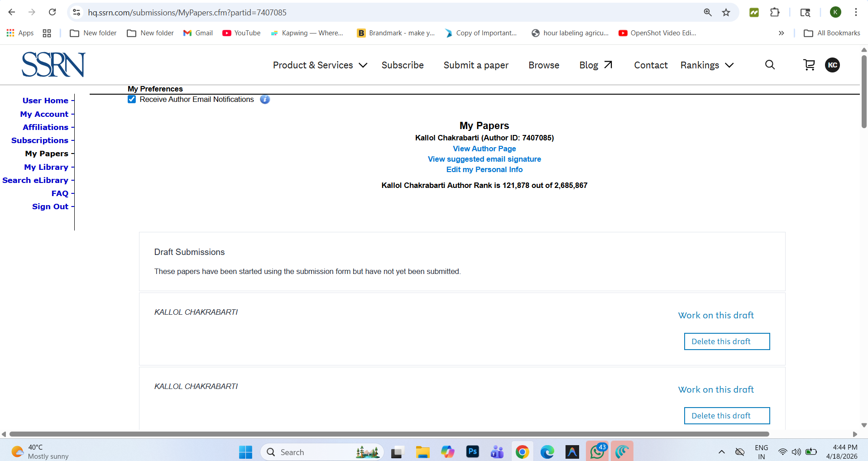Screen dimensions: 868x461
Task: Click the first Delete this draft button
Action: (727, 341)
